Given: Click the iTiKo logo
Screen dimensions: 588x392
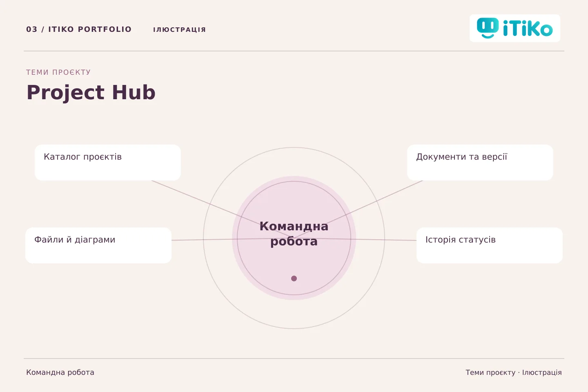Looking at the screenshot, I should tap(514, 28).
